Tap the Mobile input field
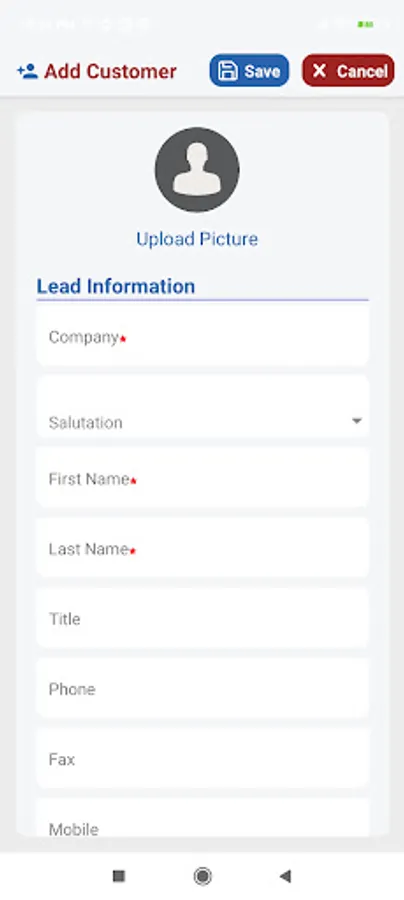The height and width of the screenshot is (900, 404). 202,818
